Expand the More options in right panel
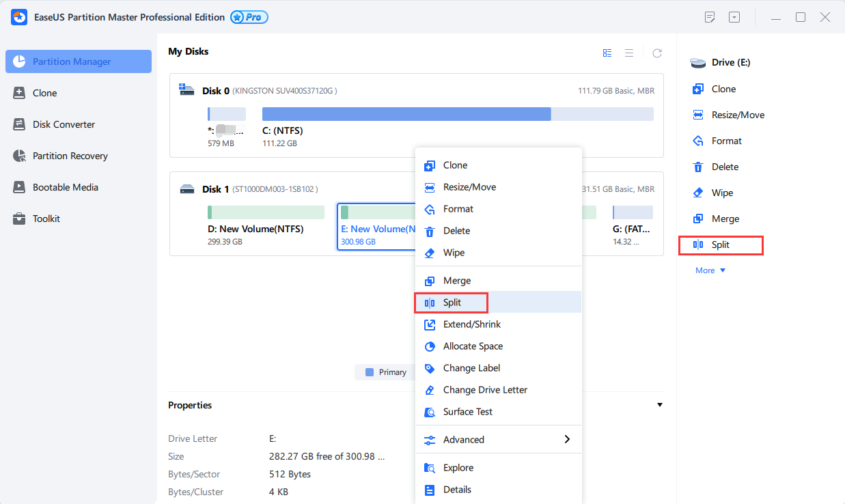 tap(710, 270)
